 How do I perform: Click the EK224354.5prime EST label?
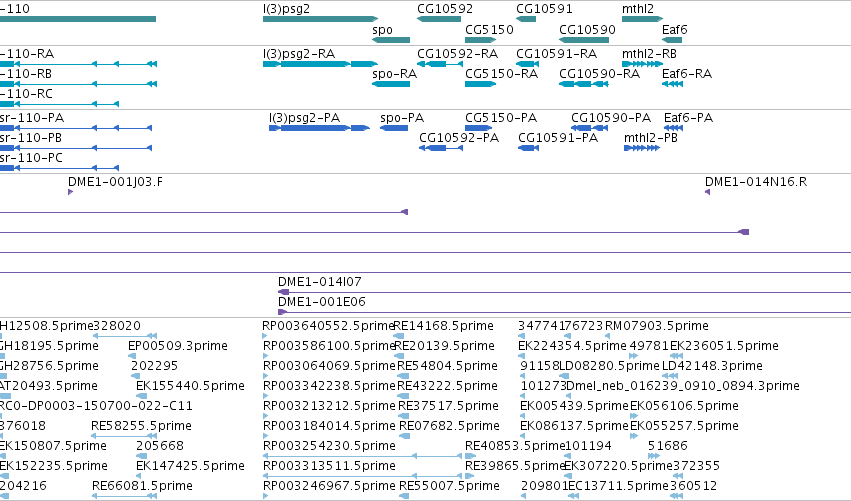pyautogui.click(x=572, y=346)
